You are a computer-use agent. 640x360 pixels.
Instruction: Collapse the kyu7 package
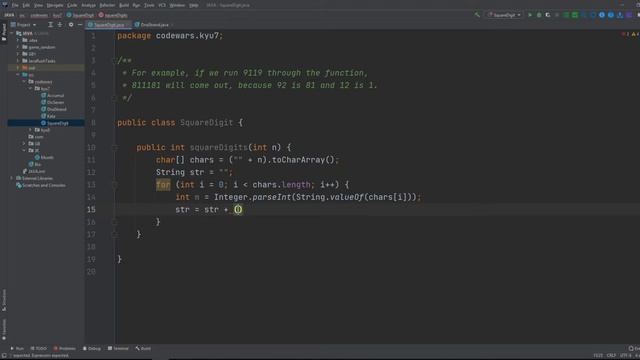(30, 89)
